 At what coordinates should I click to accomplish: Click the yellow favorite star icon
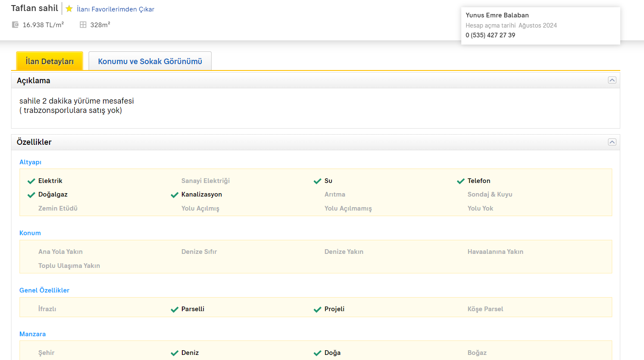(69, 9)
